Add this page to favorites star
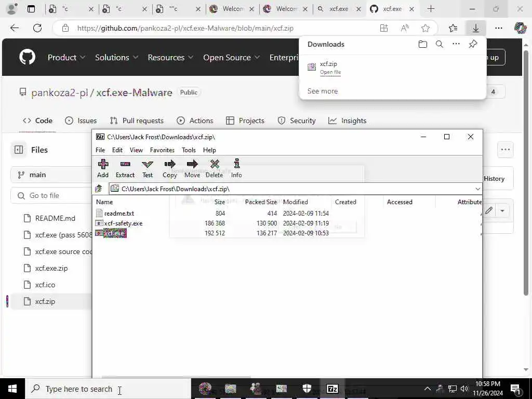This screenshot has height=399, width=532. (x=425, y=28)
